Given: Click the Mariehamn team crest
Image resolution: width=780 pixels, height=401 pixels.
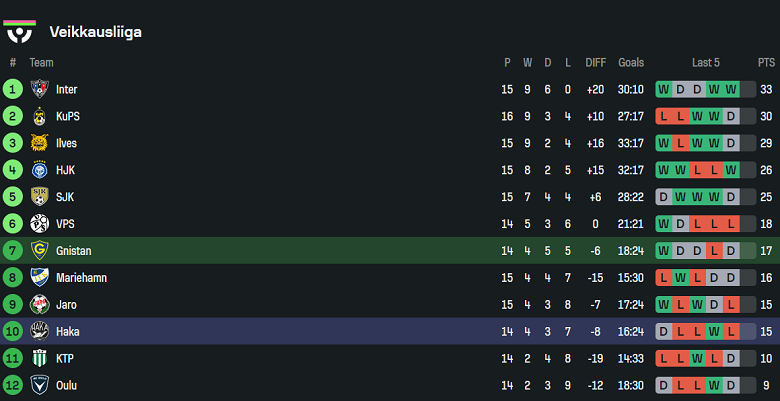Looking at the screenshot, I should pos(40,278).
